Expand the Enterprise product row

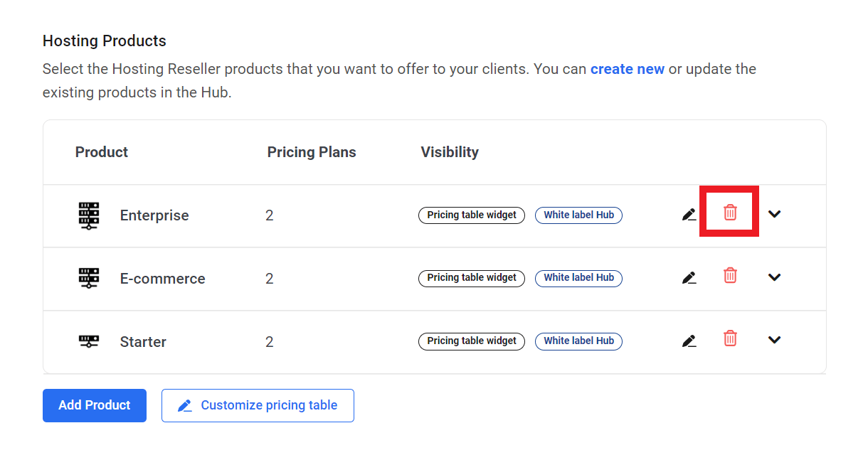coord(775,214)
